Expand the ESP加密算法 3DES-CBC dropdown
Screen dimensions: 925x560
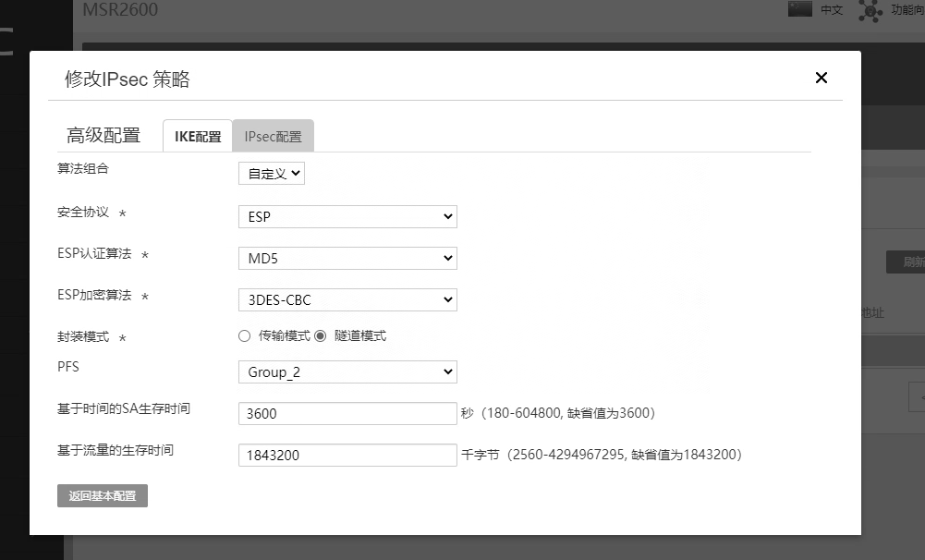(x=347, y=299)
